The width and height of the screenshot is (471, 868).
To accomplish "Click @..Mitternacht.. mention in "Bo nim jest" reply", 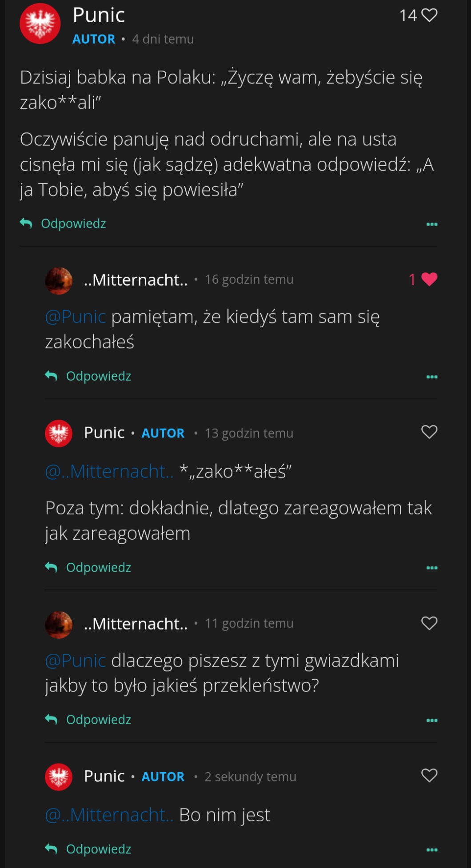I will point(109,815).
